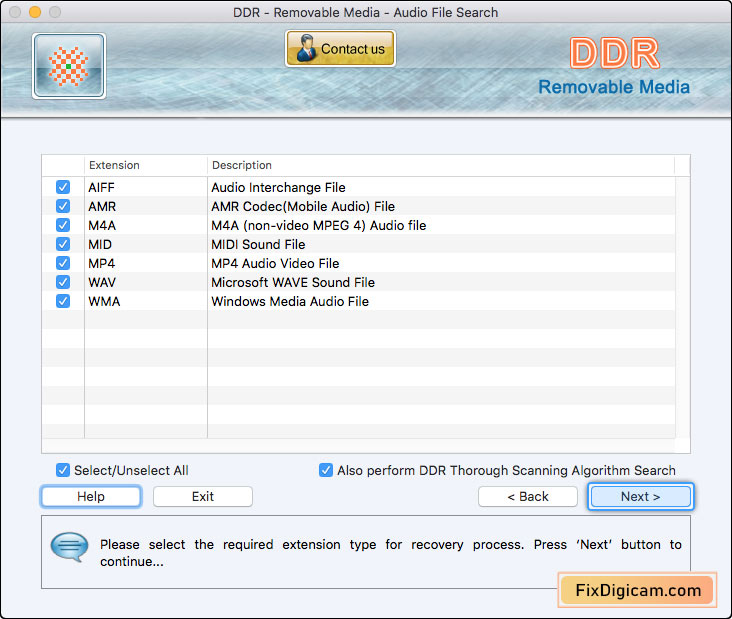Open the Contact us button

(340, 49)
